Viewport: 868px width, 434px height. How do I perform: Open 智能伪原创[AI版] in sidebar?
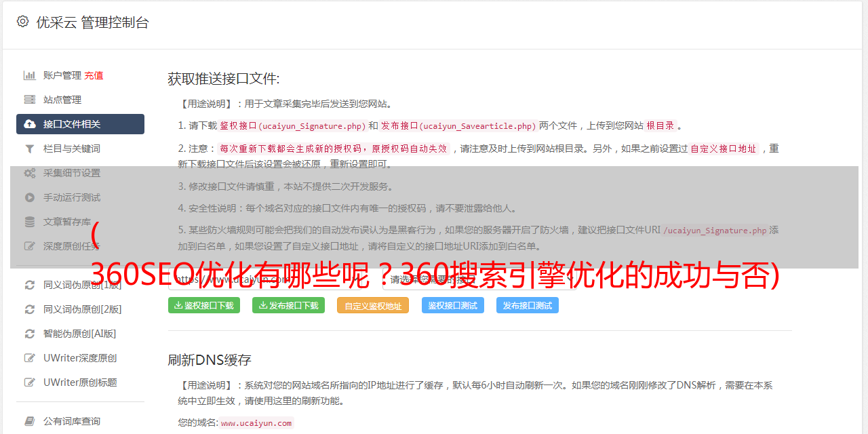click(x=80, y=334)
